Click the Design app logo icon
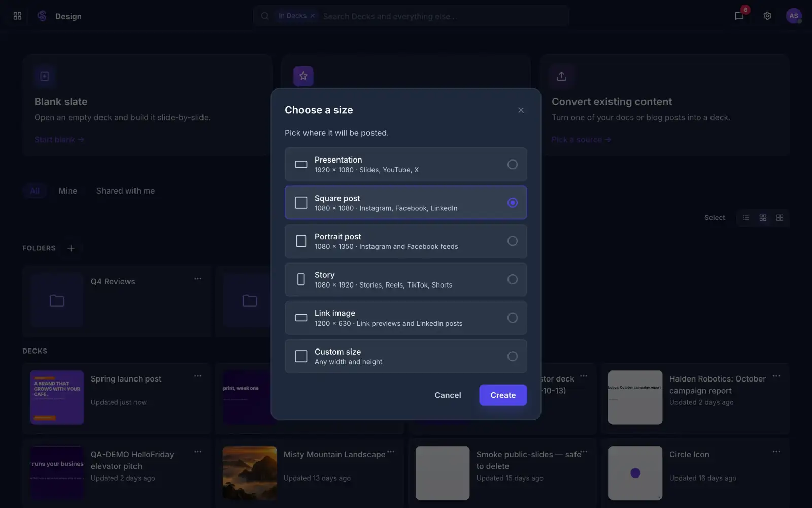812x508 pixels. pos(42,16)
